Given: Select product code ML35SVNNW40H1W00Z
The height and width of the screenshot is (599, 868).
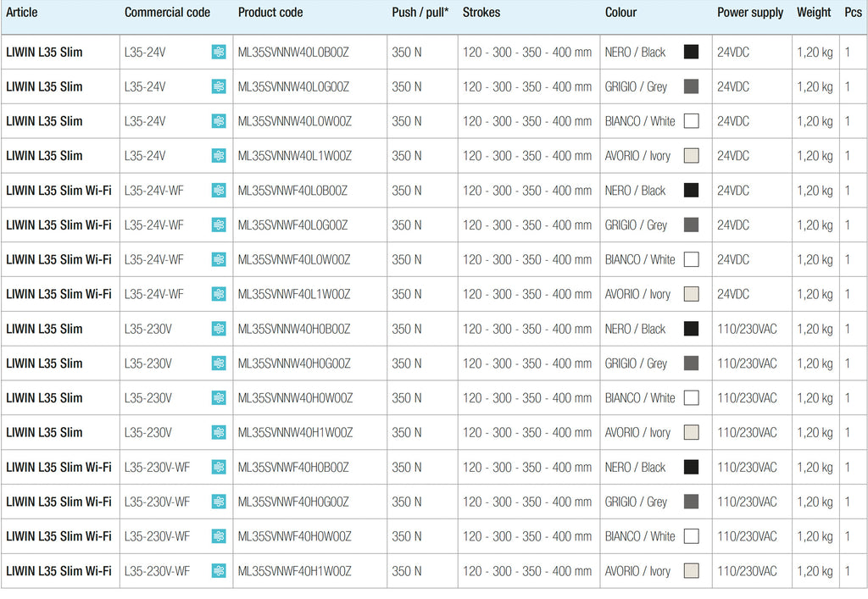Looking at the screenshot, I should click(295, 432).
